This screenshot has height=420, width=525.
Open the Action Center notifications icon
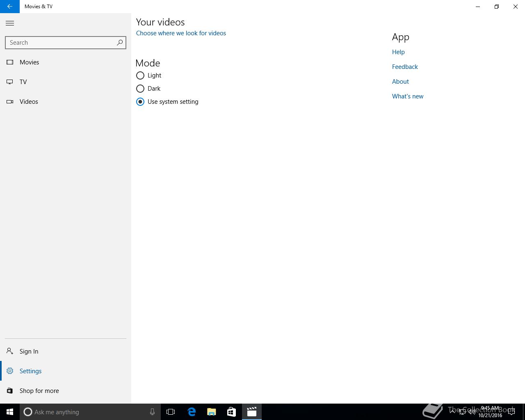pos(511,412)
